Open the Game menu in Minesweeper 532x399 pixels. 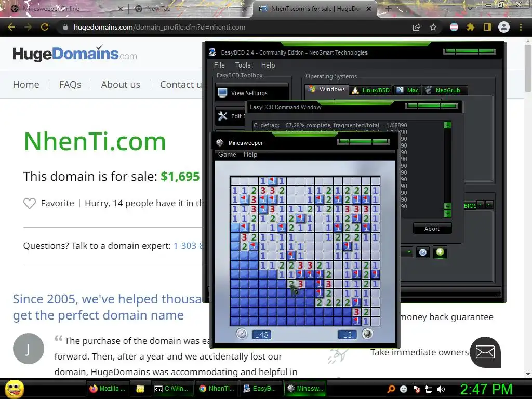tap(227, 155)
